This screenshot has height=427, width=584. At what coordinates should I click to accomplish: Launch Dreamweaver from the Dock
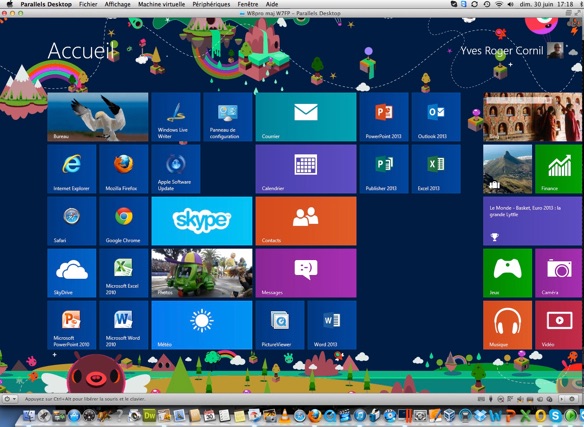tap(149, 416)
